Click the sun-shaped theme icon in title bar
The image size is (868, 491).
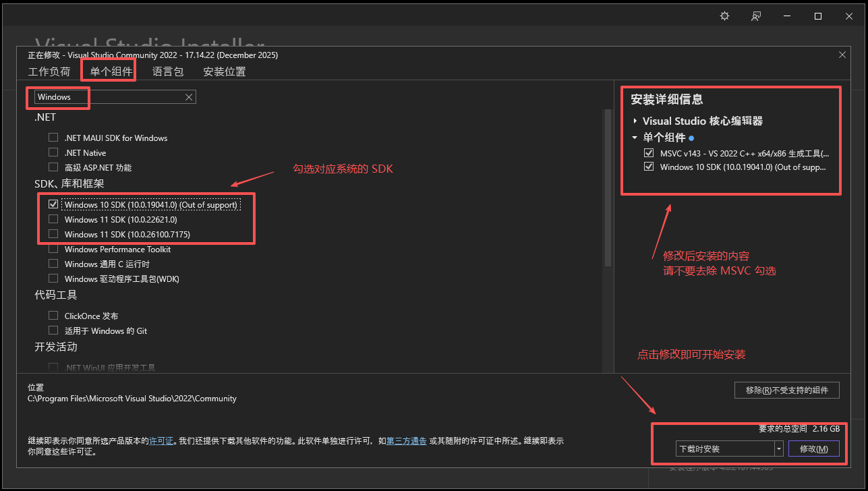coord(724,16)
